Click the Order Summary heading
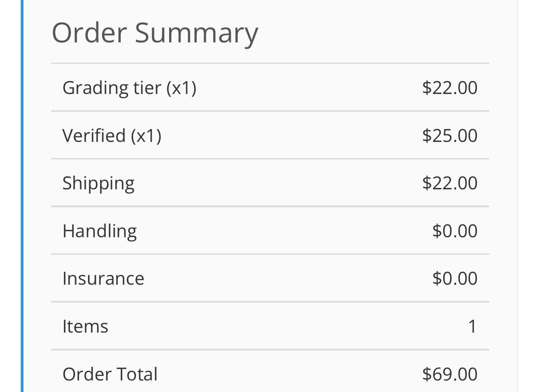This screenshot has width=539, height=392. (x=155, y=33)
